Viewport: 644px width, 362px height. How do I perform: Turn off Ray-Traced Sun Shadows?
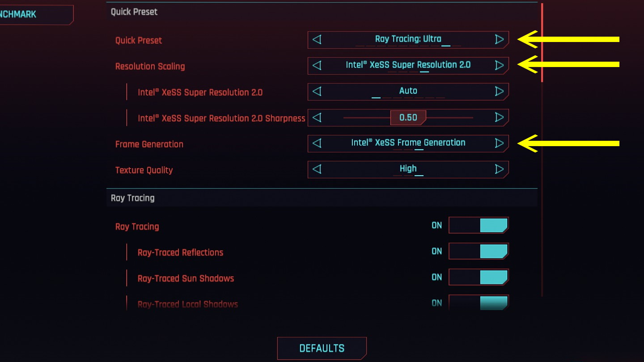(479, 277)
